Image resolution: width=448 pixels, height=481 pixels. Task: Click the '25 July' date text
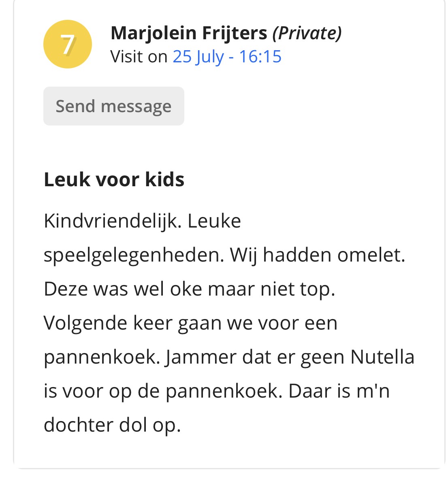point(198,57)
